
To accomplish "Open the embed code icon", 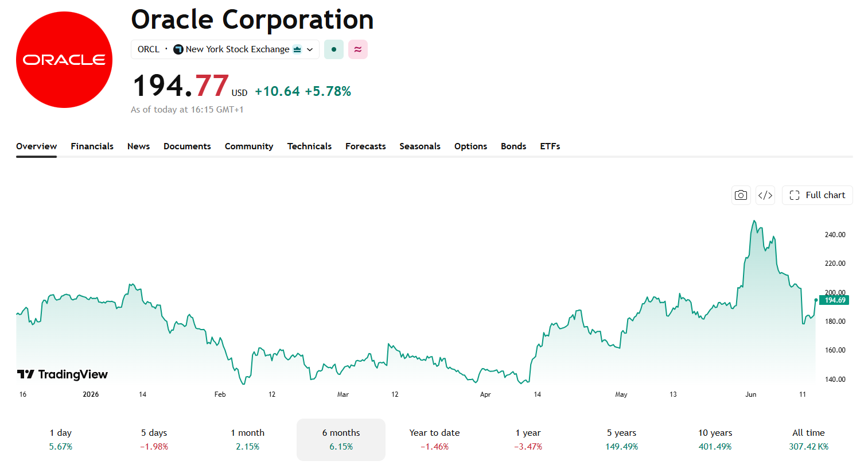I will pyautogui.click(x=765, y=195).
